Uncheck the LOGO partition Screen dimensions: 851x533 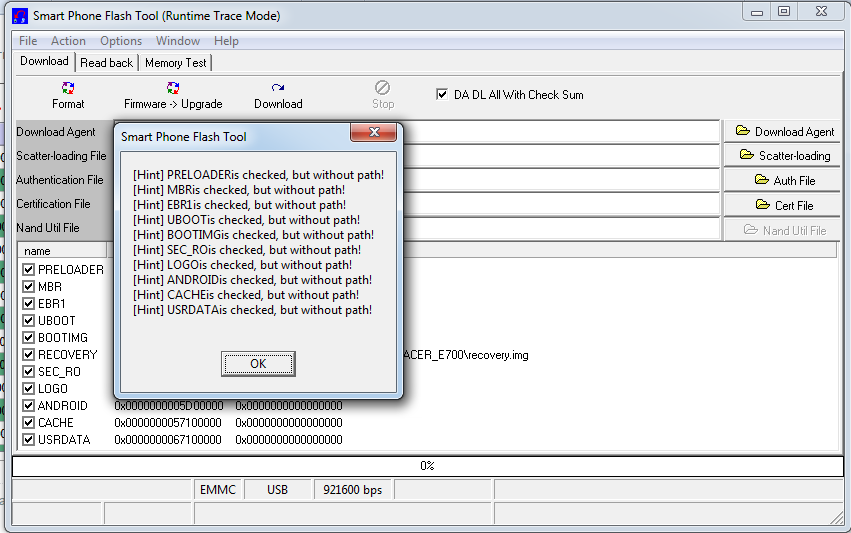(29, 389)
